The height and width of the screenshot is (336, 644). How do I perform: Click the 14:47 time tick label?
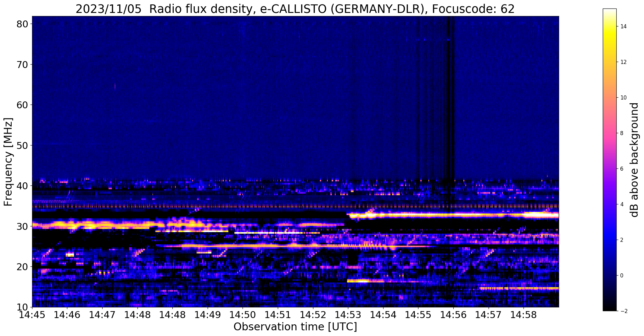(x=102, y=315)
